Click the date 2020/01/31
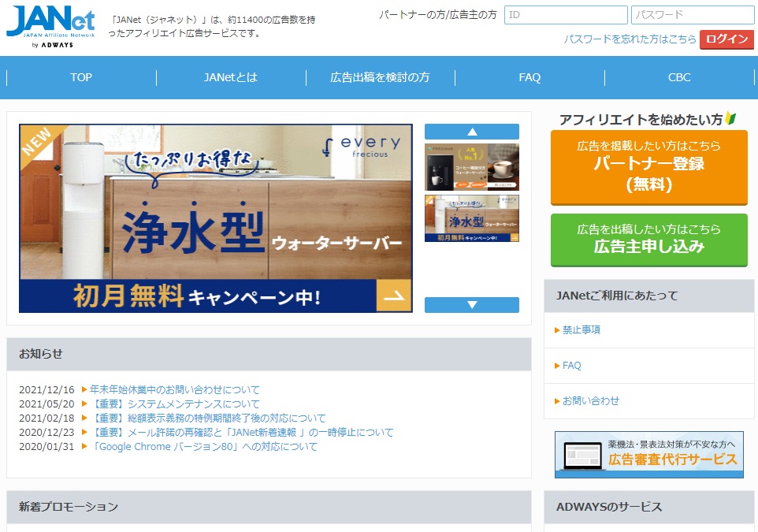The image size is (758, 532). pyautogui.click(x=46, y=446)
